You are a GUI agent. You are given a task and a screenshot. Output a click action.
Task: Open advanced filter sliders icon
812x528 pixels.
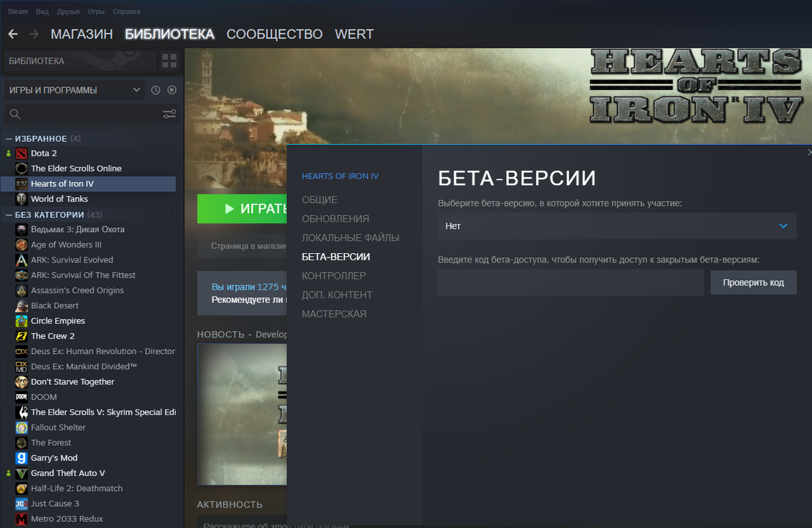coord(169,114)
